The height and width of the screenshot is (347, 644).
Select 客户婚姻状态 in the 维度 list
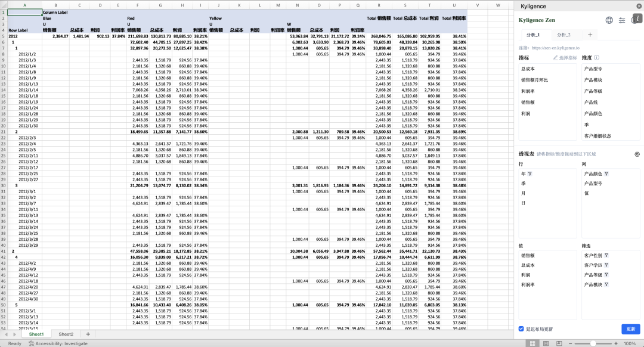pos(597,136)
